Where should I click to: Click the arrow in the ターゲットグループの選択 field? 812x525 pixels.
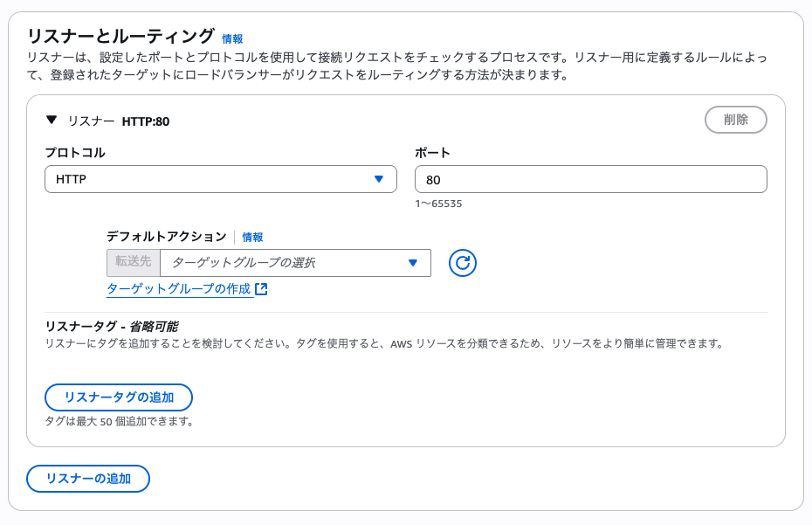click(x=412, y=263)
